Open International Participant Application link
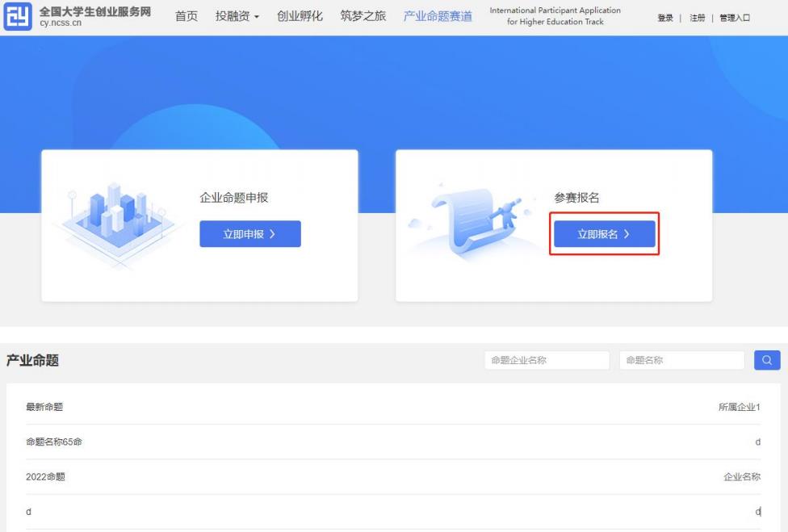788x532 pixels. (x=555, y=16)
